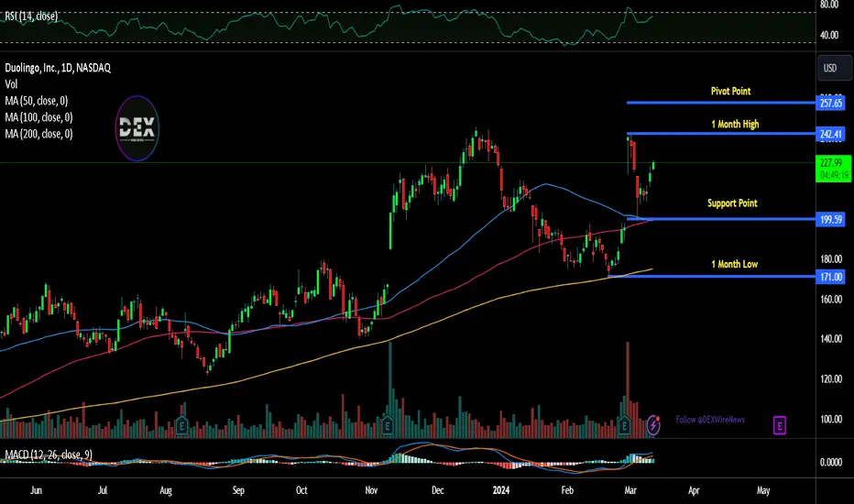Click the 100.00 price axis value
The width and height of the screenshot is (854, 504).
coord(831,419)
